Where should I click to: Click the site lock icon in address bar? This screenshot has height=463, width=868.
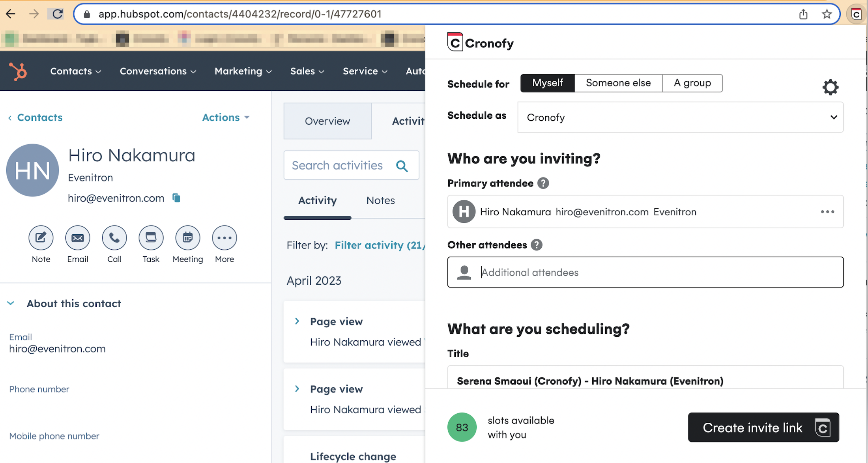click(x=87, y=14)
